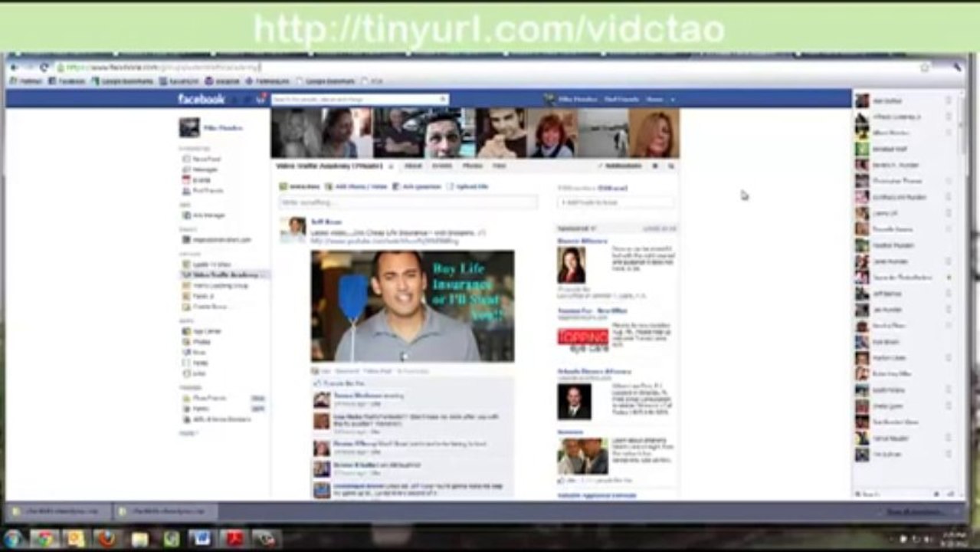Click the Add People to Group field
The height and width of the screenshot is (552, 980).
615,202
